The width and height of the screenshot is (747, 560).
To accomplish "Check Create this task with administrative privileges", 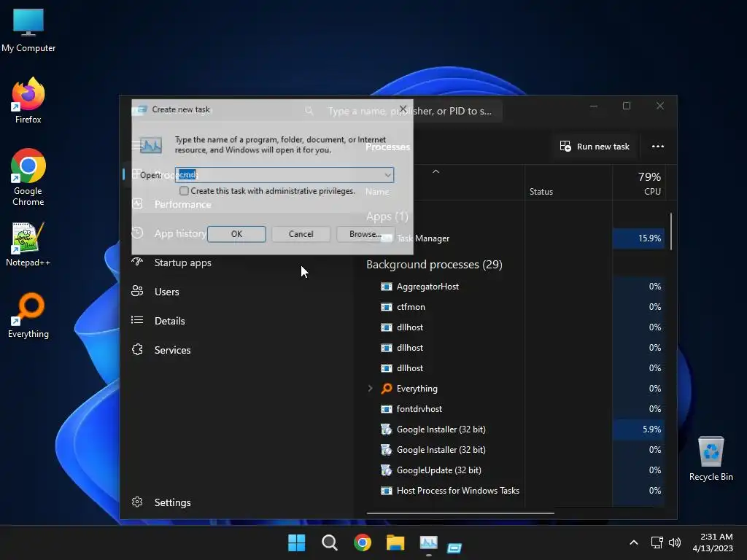I will [184, 191].
